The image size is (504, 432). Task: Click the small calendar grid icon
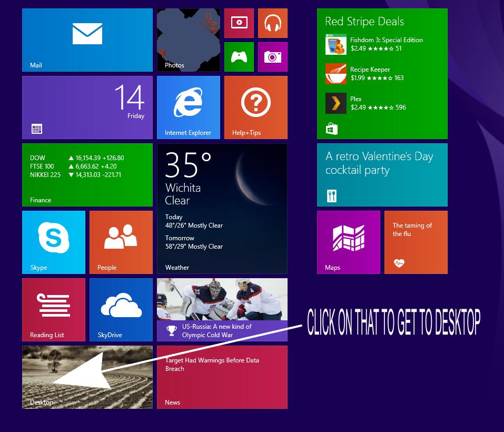pyautogui.click(x=37, y=129)
